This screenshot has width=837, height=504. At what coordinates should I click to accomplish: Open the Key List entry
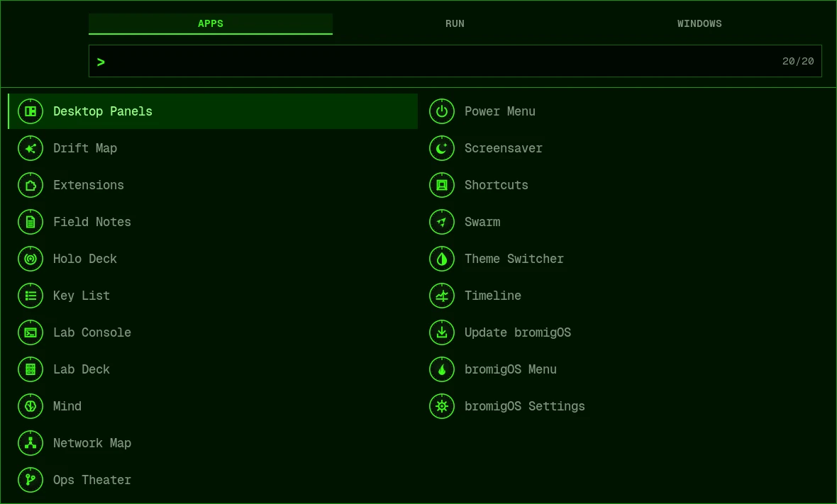point(213,296)
